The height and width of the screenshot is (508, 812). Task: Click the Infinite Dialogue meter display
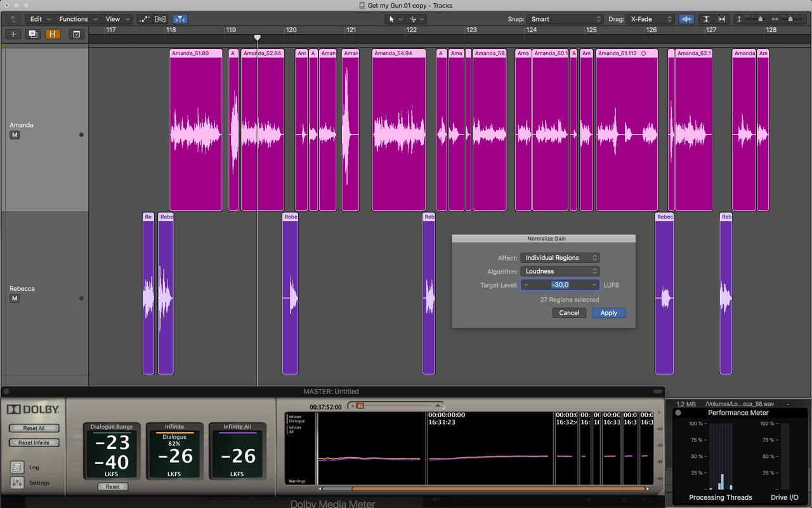tap(174, 451)
